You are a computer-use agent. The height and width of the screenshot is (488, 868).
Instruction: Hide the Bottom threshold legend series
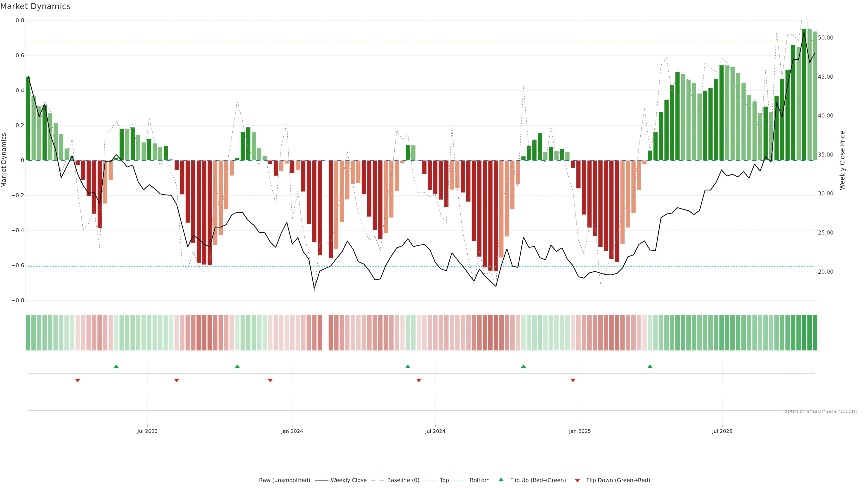click(479, 480)
